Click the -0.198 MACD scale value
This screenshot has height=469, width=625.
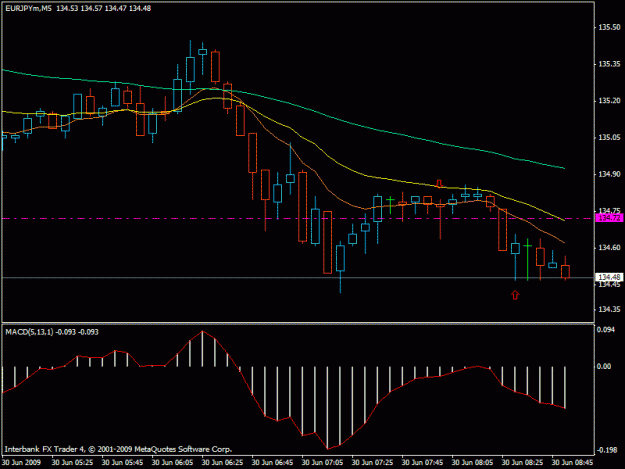pos(607,450)
